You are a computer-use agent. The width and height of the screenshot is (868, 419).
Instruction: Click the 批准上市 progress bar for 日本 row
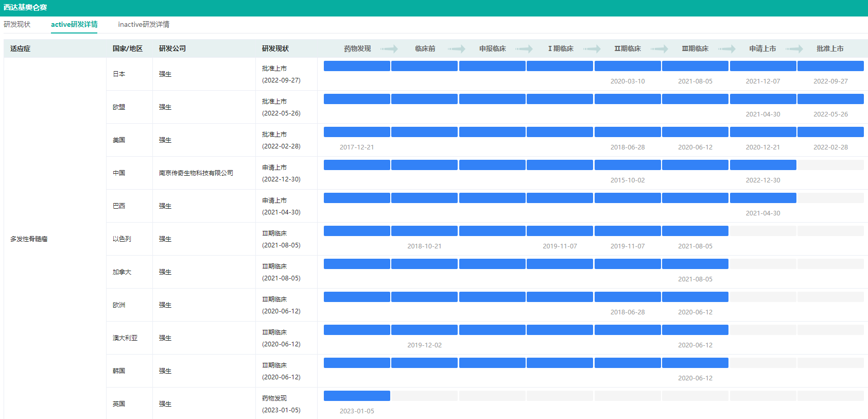[x=830, y=66]
